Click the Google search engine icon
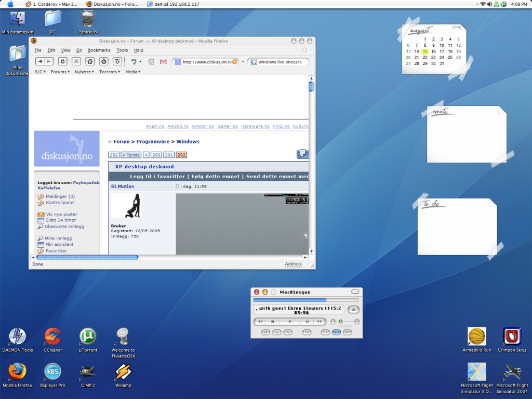532x399 pixels. (254, 62)
